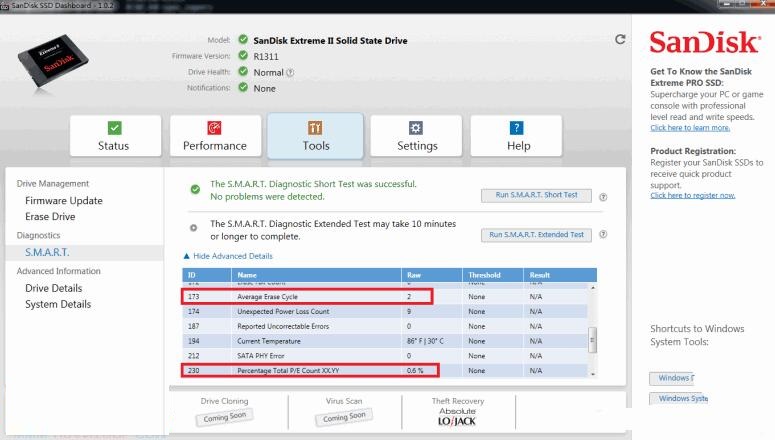Viewport: 775px width, 440px height.
Task: Click the green check icon in Status tab
Action: click(114, 128)
